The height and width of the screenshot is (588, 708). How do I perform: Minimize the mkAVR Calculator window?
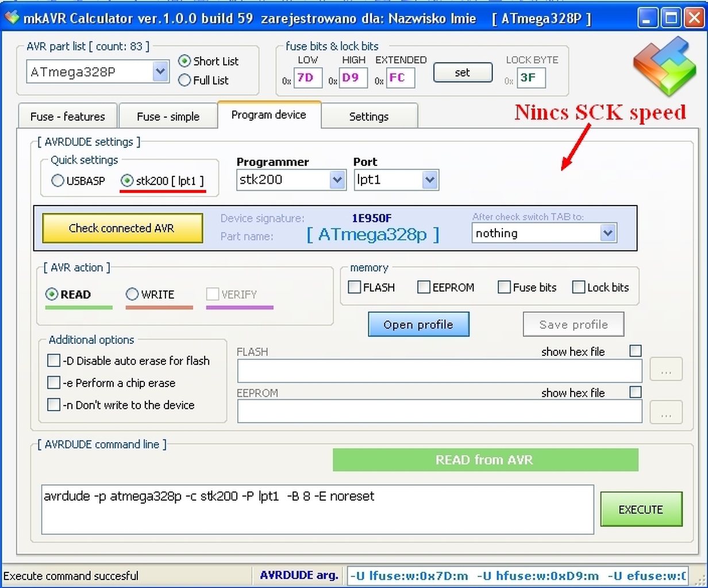648,18
